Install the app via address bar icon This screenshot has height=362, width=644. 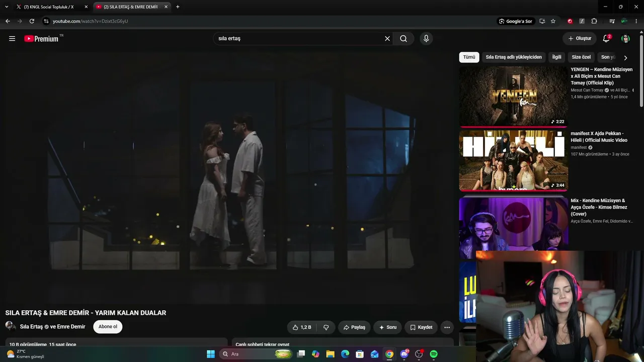542,21
